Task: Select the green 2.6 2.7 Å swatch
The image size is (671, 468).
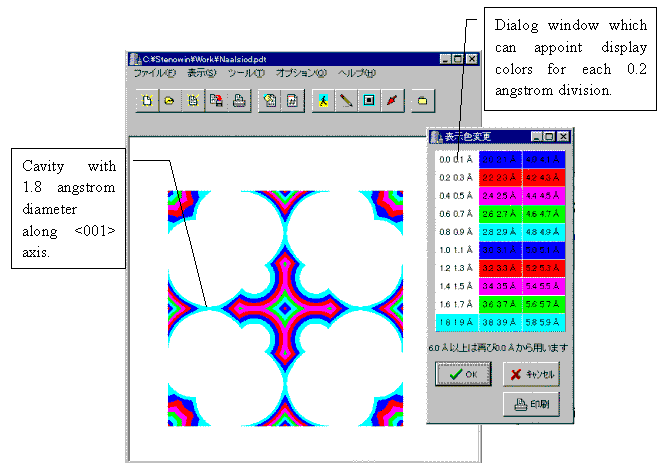Action: (x=500, y=213)
